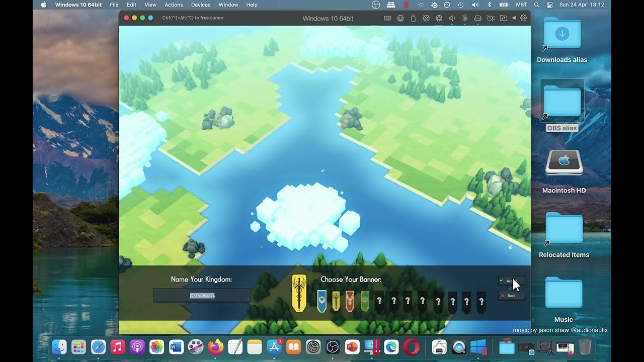Select the OBS alias folder
Viewport: 644px width, 362px height.
click(562, 102)
